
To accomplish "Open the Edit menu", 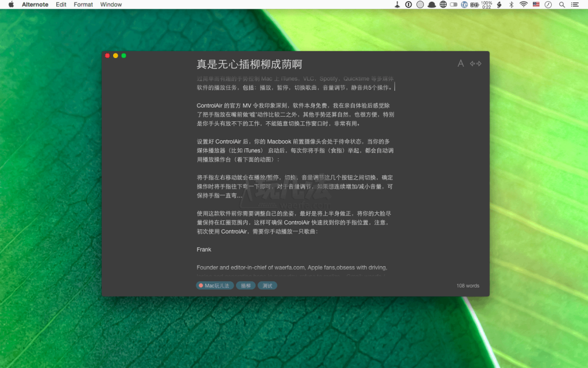I will [x=61, y=5].
